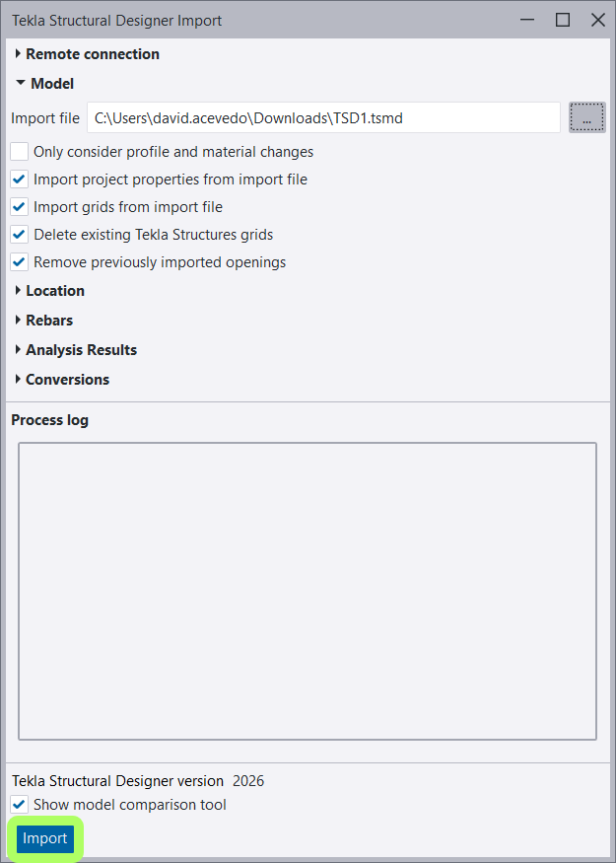Click the Import file path field
This screenshot has width=616, height=863.
323,117
